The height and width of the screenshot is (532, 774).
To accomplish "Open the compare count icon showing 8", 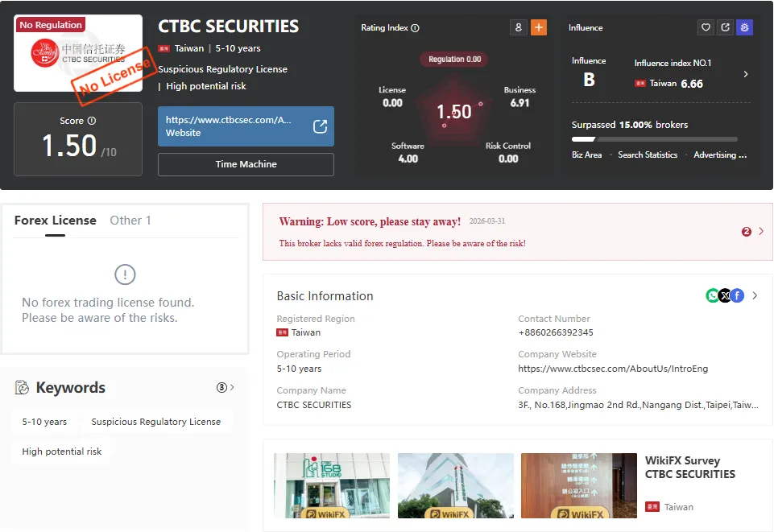I will click(519, 27).
